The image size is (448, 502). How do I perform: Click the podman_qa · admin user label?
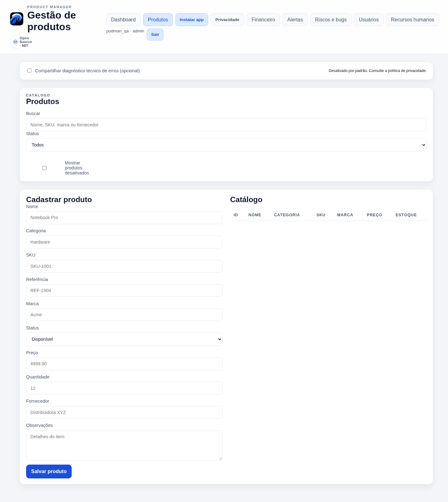point(125,31)
